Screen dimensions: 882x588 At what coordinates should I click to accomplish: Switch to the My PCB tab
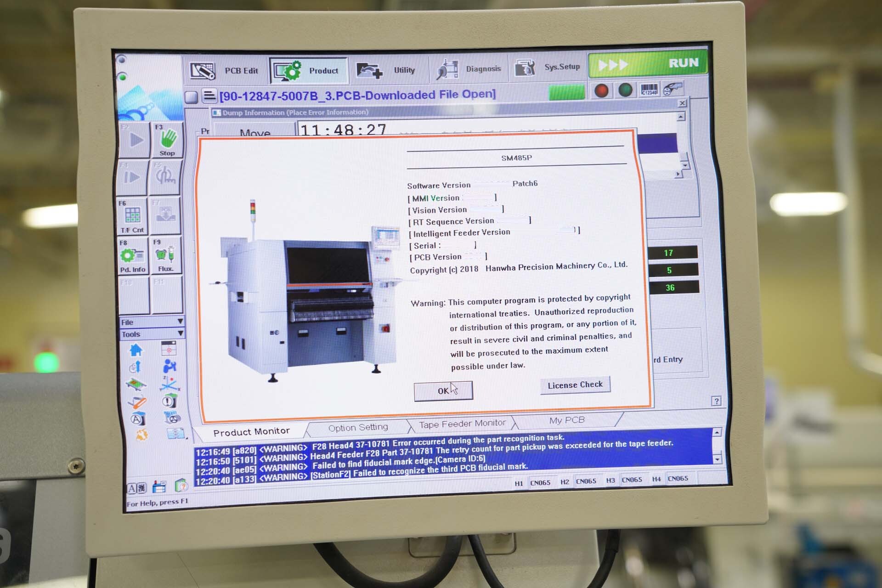click(567, 420)
